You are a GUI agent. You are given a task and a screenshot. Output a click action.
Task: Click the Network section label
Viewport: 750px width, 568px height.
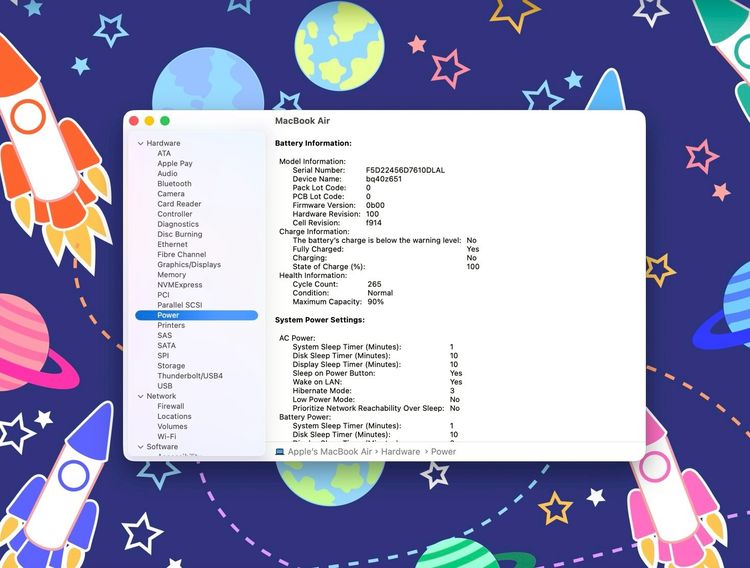(161, 396)
